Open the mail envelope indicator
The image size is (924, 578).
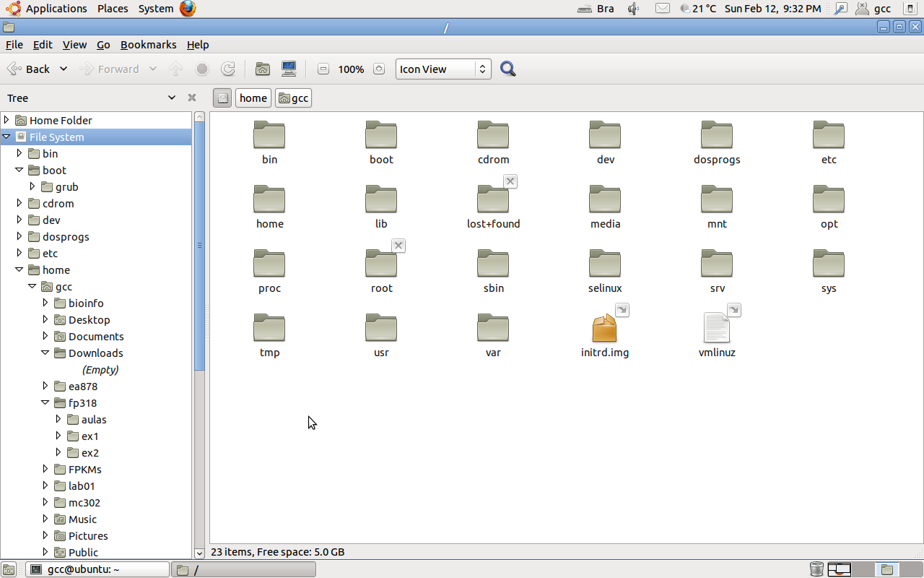(662, 9)
